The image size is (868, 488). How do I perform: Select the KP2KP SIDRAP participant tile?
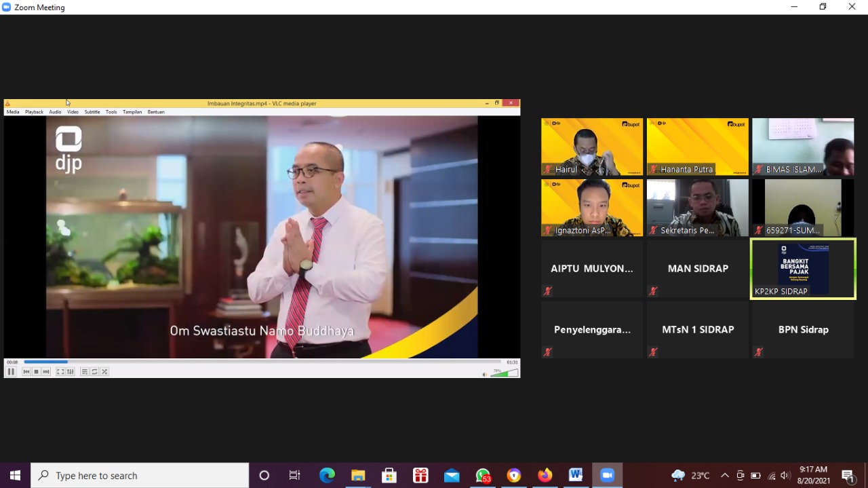(803, 268)
